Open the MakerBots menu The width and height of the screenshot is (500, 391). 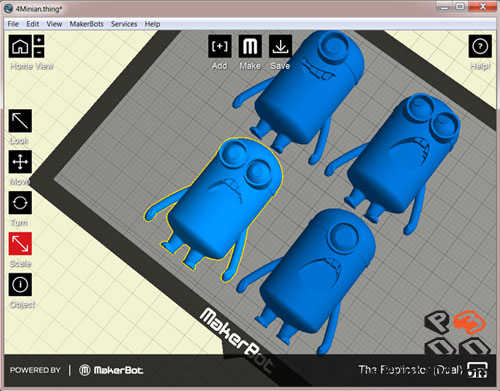coord(86,24)
